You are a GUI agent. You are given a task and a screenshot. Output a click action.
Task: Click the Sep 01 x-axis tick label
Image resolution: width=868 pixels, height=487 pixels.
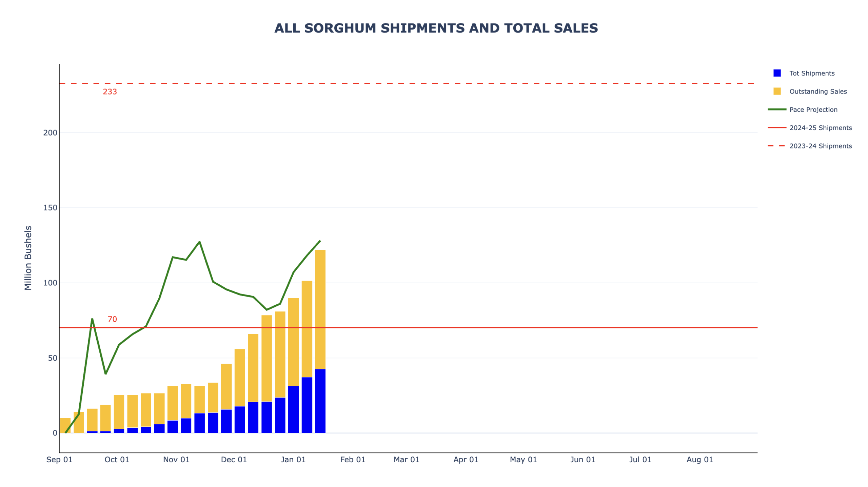[59, 460]
